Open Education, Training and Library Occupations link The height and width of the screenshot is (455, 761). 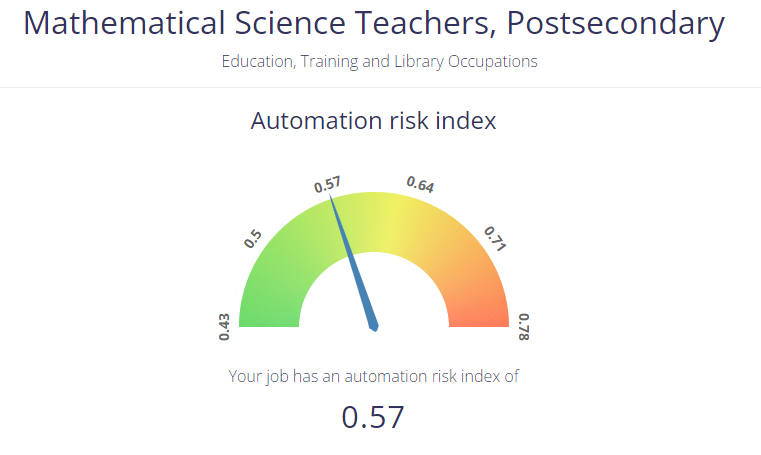379,61
